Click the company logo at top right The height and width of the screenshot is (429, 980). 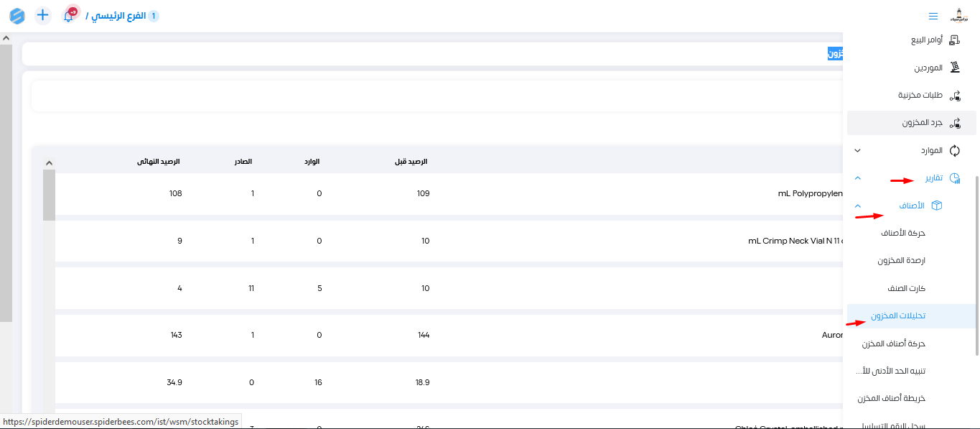959,16
